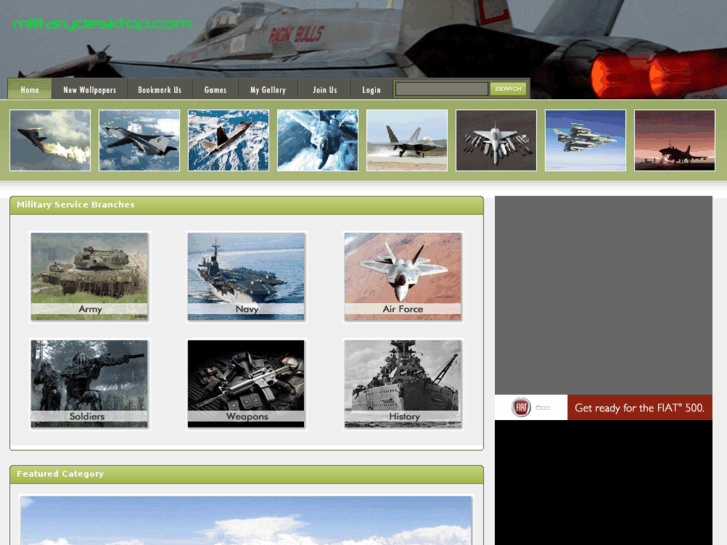Click the FIAT logo in the ad
The image size is (727, 545).
pyautogui.click(x=521, y=407)
